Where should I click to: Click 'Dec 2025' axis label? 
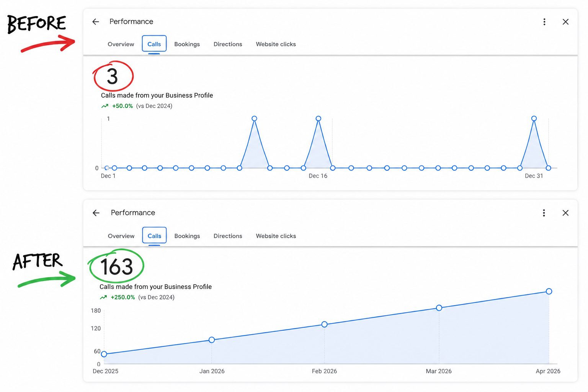point(106,371)
